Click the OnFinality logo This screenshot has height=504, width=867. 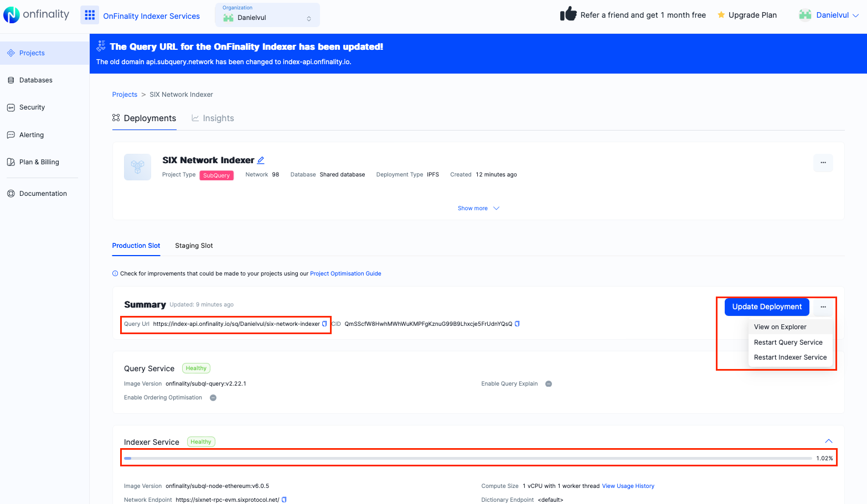tap(37, 15)
